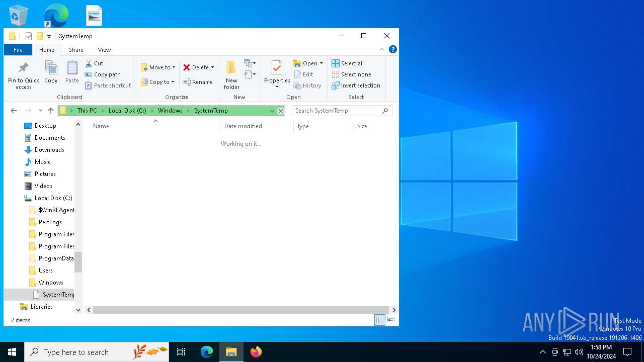Select Downloads in navigation pane
The height and width of the screenshot is (362, 644).
tap(49, 150)
